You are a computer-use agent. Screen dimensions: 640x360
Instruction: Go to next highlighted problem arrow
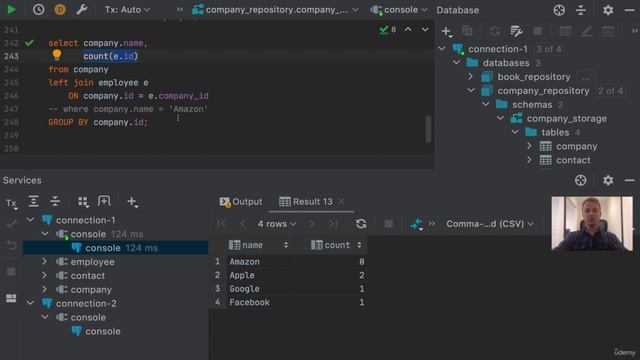(x=425, y=29)
